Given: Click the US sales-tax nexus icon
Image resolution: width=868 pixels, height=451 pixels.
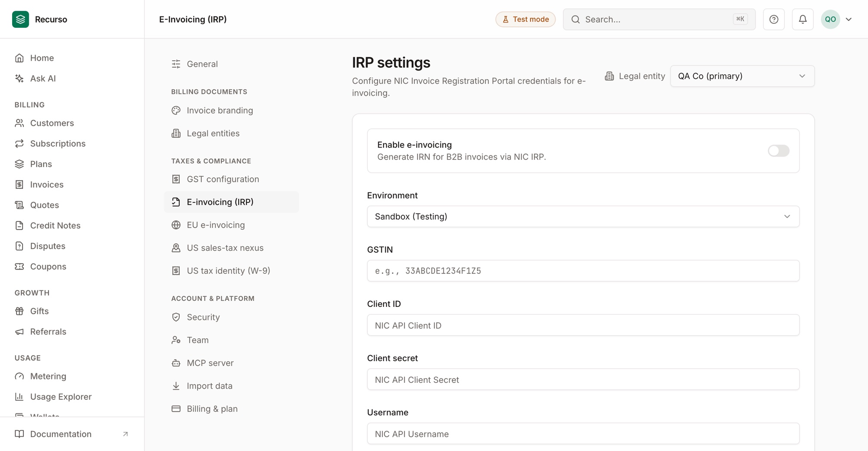Looking at the screenshot, I should (x=176, y=247).
